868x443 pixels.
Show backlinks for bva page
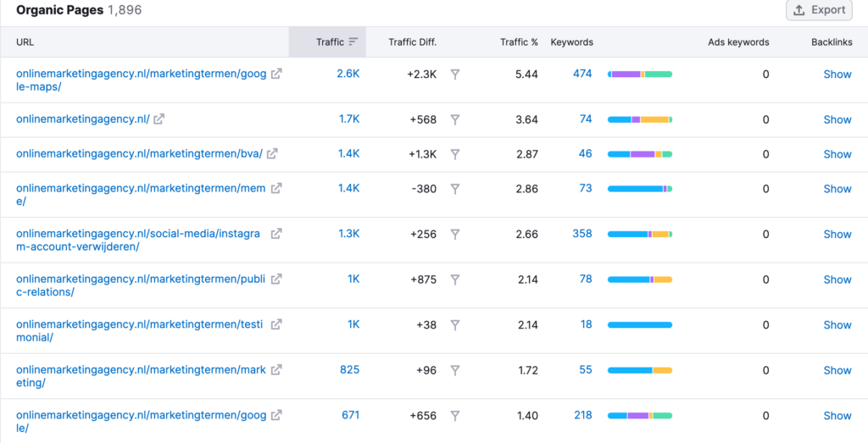pyautogui.click(x=837, y=154)
